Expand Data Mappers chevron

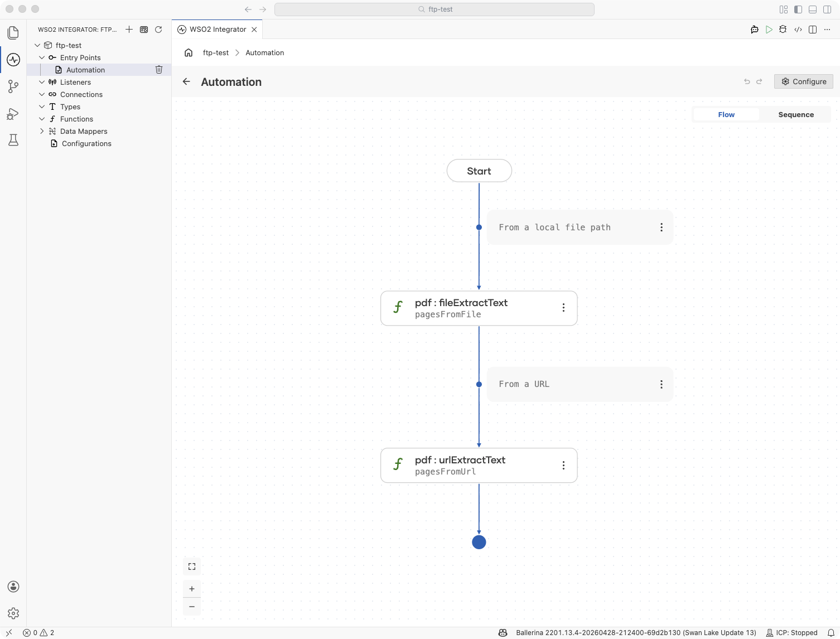coord(42,131)
